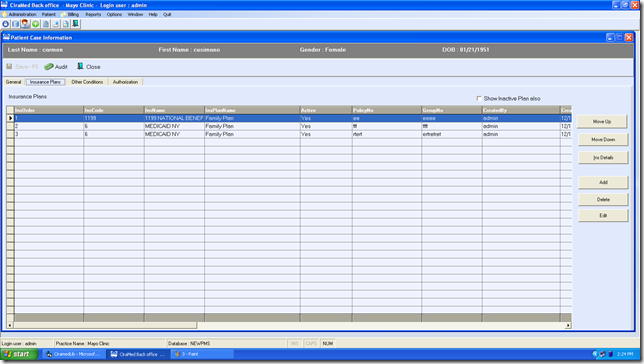644x364 pixels.
Task: Click the blue database cylinder toolbar icon
Action: pyautogui.click(x=16, y=24)
